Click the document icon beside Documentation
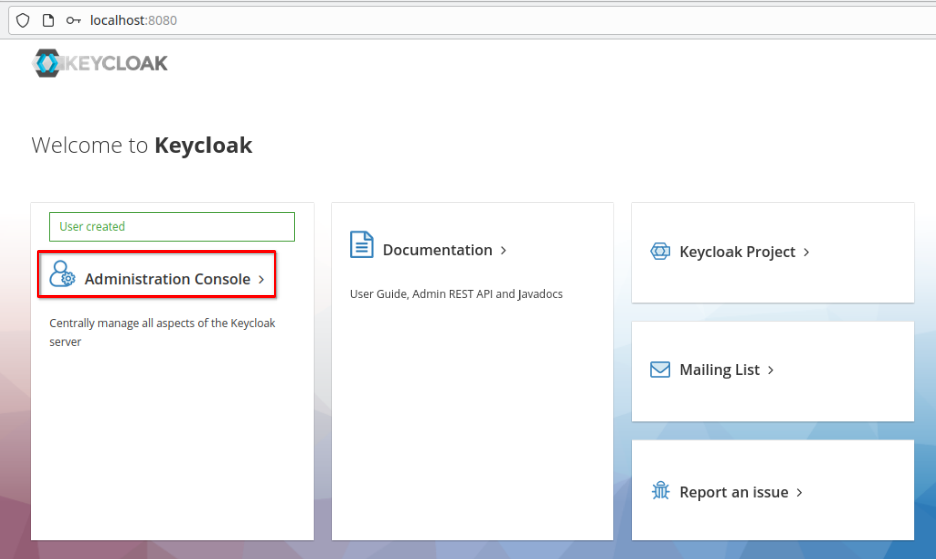This screenshot has height=560, width=936. coord(361,245)
